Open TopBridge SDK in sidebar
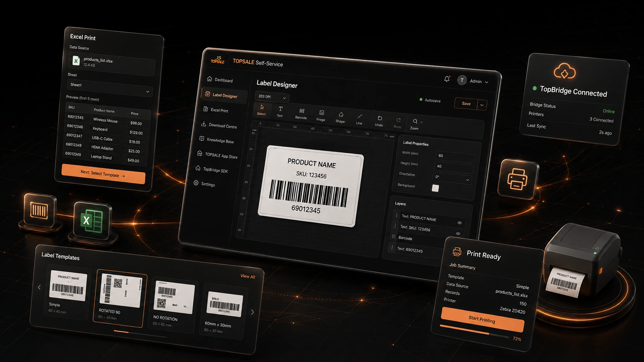Image resolution: width=644 pixels, height=362 pixels. coord(212,170)
